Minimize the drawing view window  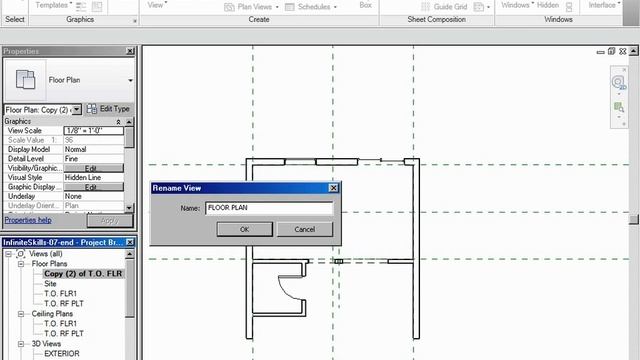600,52
